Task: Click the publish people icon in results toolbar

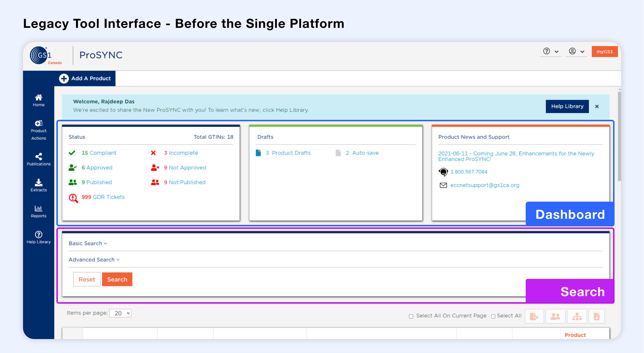Action: tap(555, 316)
